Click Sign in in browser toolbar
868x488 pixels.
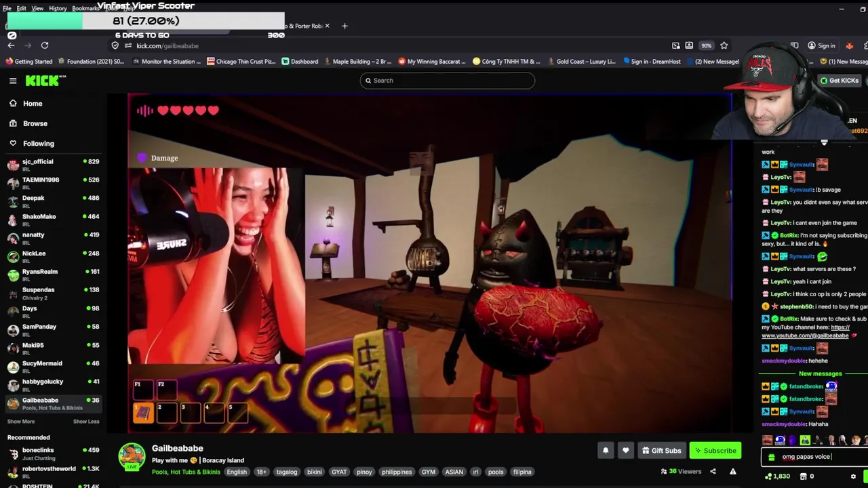[x=821, y=45]
